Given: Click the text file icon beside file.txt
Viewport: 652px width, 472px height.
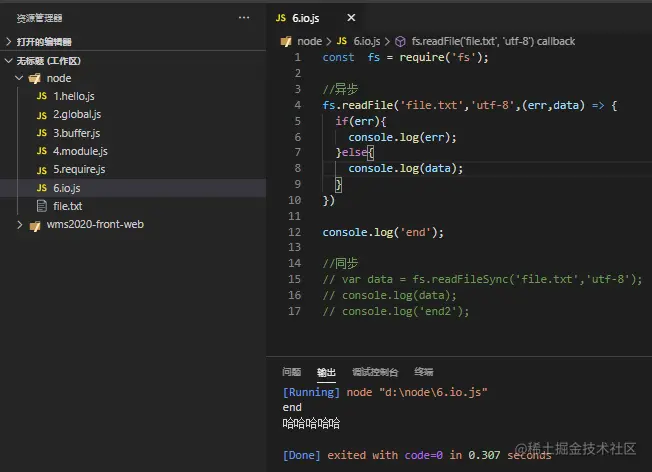Looking at the screenshot, I should pyautogui.click(x=42, y=206).
